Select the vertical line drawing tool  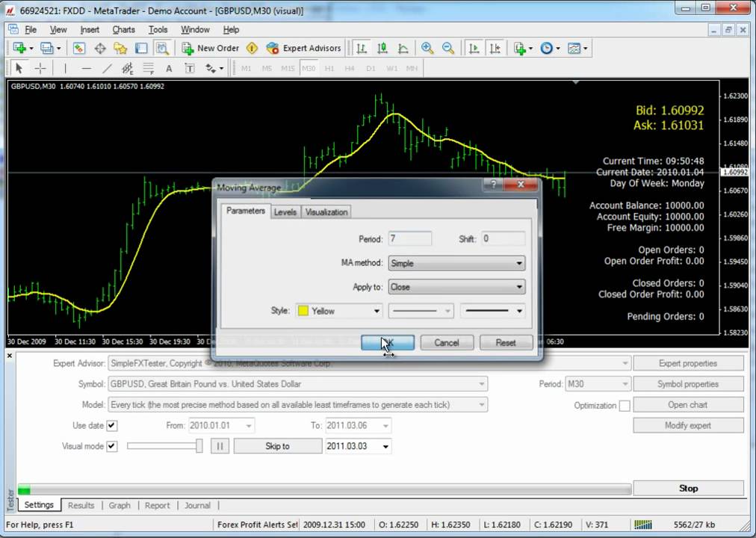tap(65, 69)
